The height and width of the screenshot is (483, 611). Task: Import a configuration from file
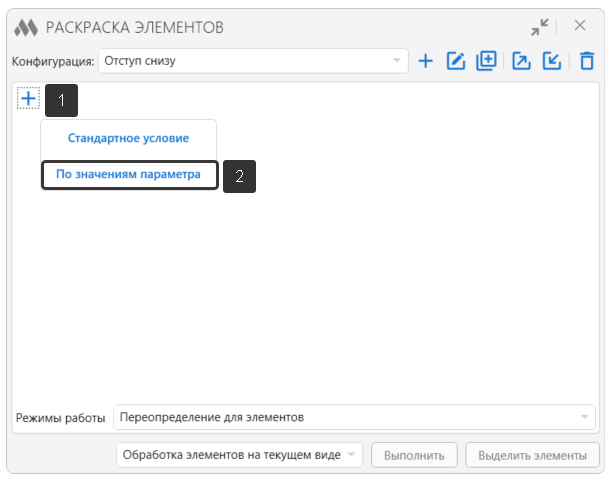(552, 61)
